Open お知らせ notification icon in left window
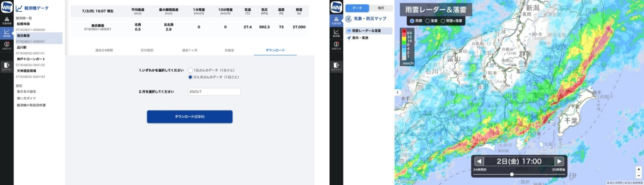This screenshot has width=644, height=185. (7, 46)
